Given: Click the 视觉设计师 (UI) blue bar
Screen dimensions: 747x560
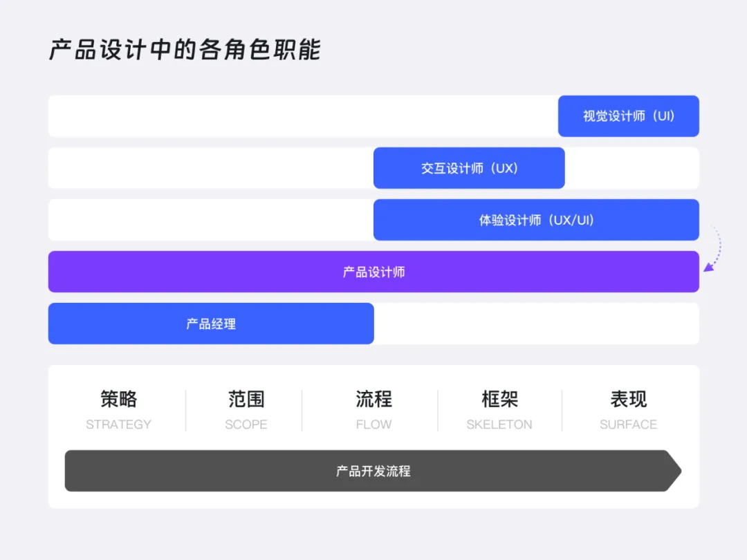Looking at the screenshot, I should [628, 116].
